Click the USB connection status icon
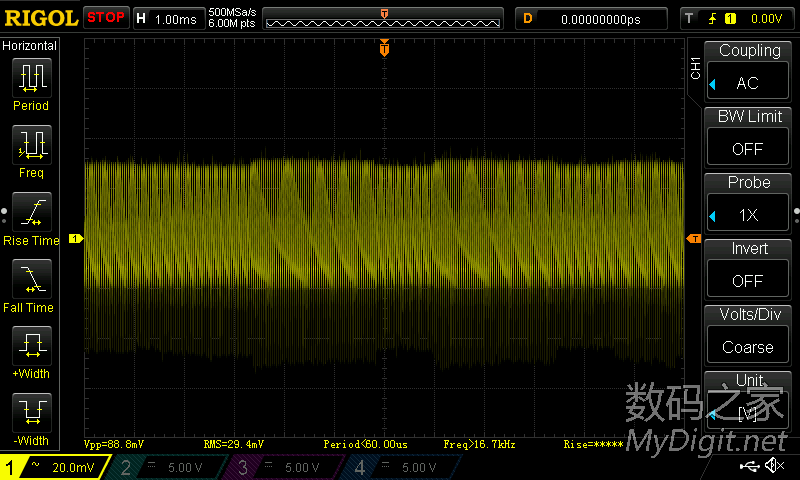The height and width of the screenshot is (480, 800). click(750, 465)
